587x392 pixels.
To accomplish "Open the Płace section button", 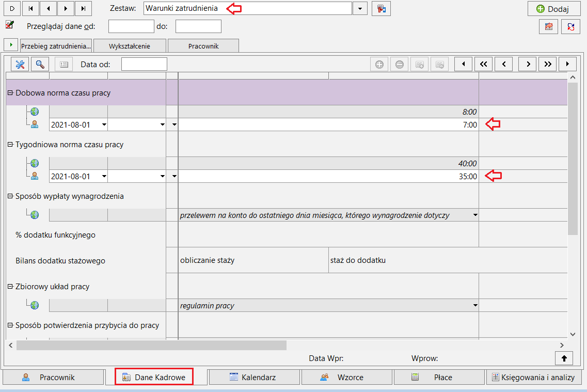I will 439,377.
